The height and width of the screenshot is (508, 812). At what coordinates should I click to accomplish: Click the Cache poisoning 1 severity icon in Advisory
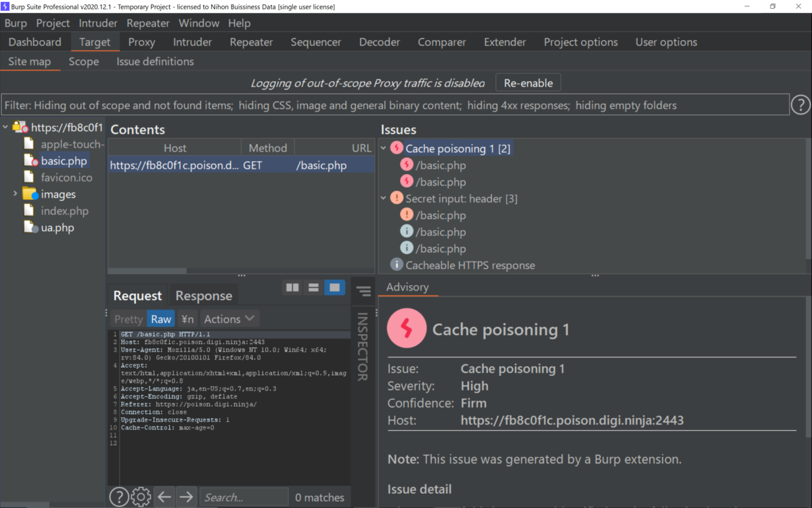click(406, 329)
